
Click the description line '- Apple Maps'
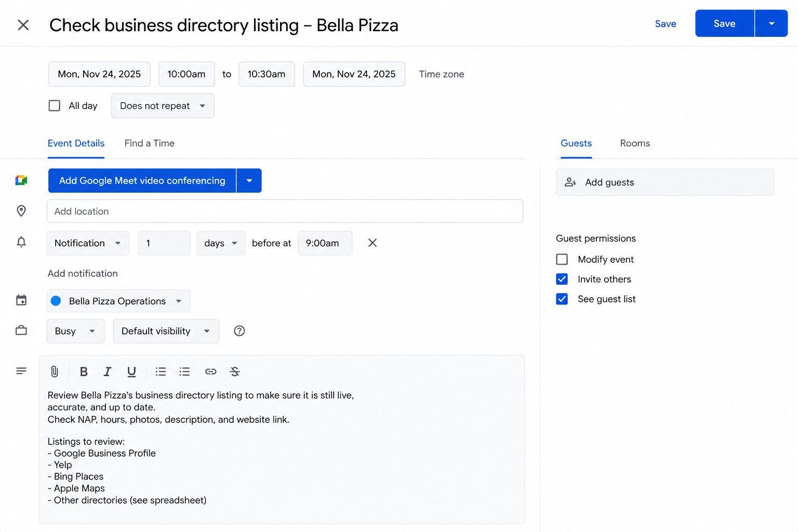pos(76,488)
